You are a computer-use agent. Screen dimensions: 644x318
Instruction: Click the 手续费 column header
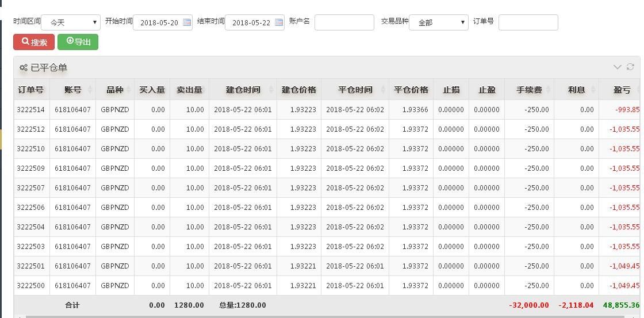click(x=529, y=90)
